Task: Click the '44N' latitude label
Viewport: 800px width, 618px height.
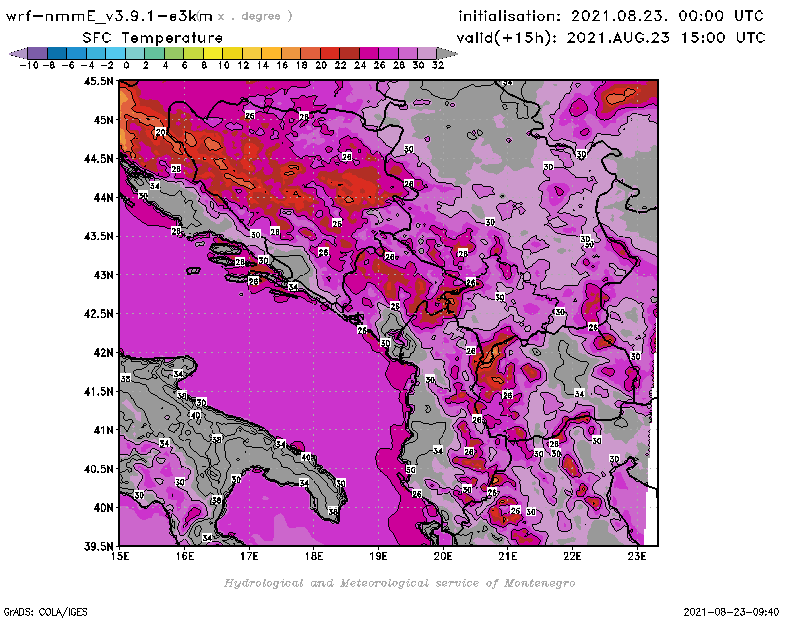Action: (x=103, y=197)
